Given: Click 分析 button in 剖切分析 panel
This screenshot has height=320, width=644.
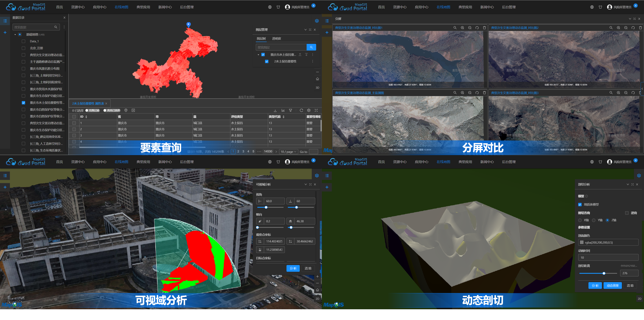Looking at the screenshot, I should pos(595,286).
